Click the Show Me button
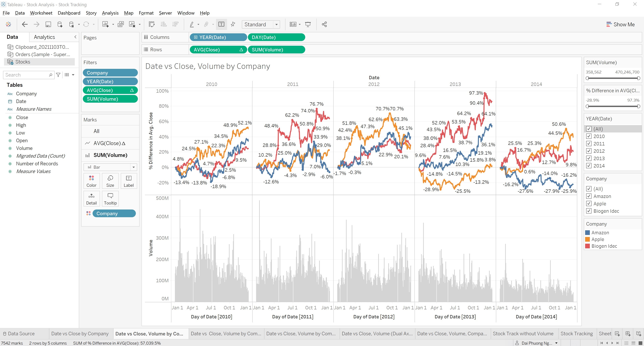 [620, 24]
